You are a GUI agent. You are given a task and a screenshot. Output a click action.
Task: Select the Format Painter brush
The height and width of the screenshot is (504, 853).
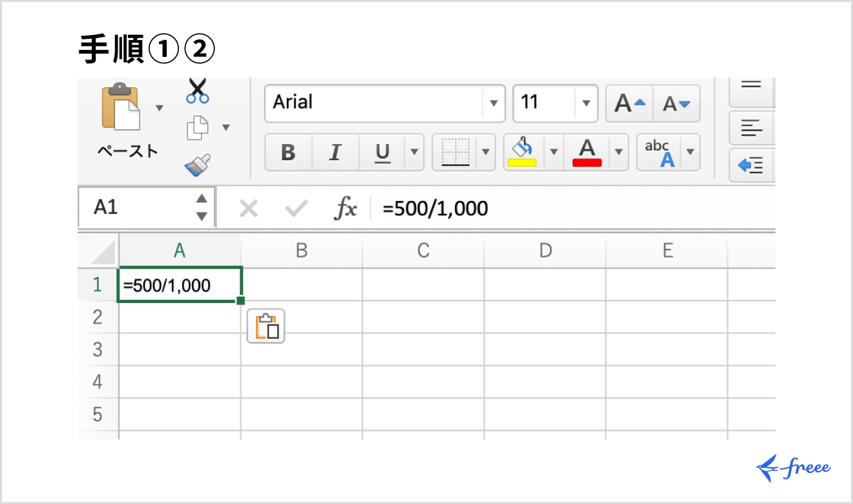tap(197, 165)
